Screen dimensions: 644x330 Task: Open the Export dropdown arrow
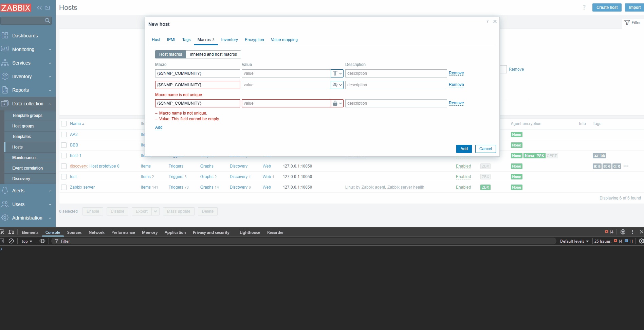point(155,211)
